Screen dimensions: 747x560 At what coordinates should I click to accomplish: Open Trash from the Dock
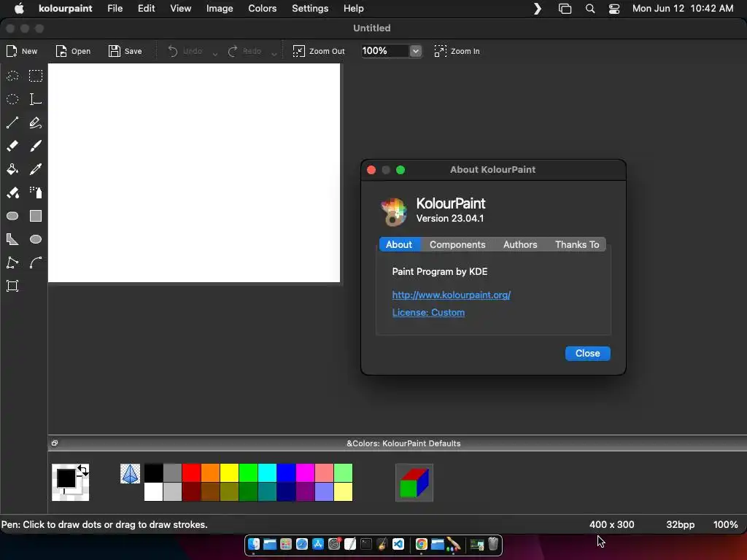[x=493, y=544]
